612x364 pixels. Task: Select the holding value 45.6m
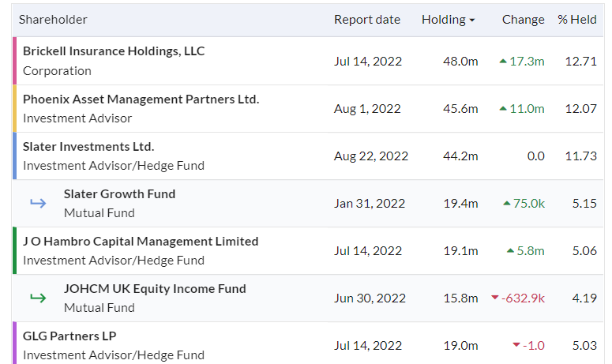click(x=460, y=109)
